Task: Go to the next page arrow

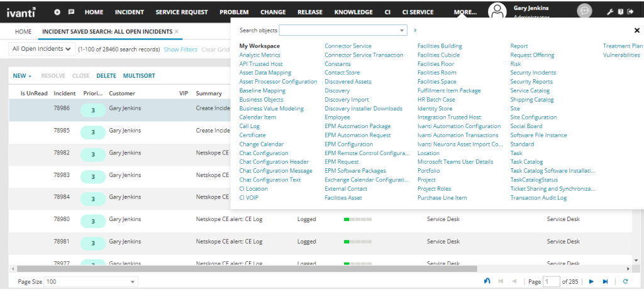Action: click(591, 281)
